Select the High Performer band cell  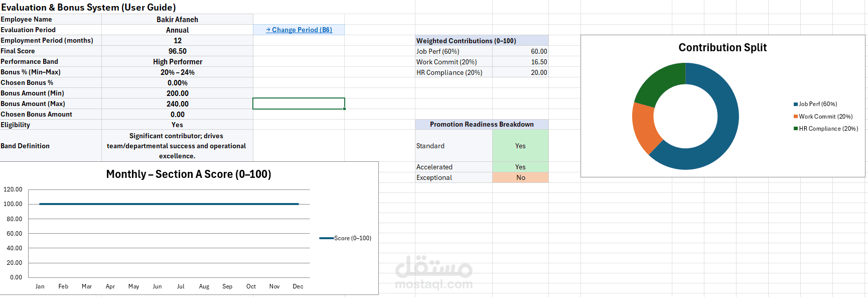point(177,61)
